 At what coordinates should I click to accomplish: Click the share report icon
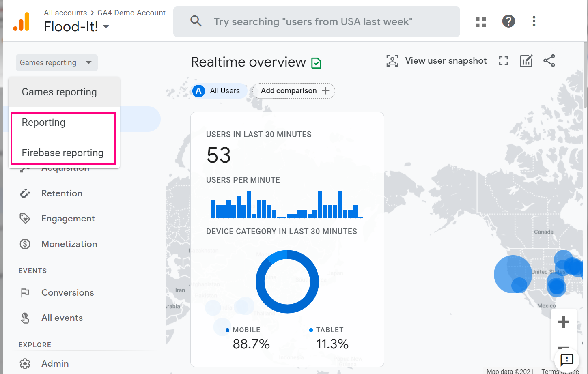(x=549, y=61)
